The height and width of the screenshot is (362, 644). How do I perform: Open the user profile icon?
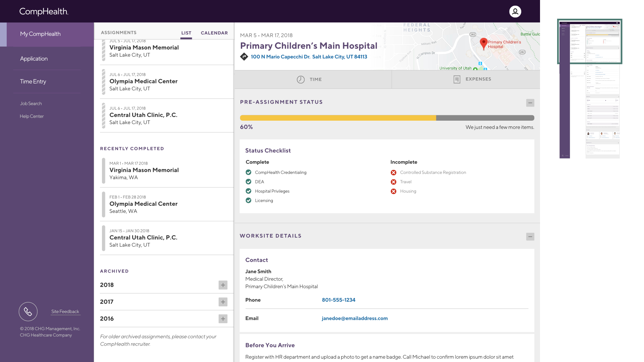[515, 11]
